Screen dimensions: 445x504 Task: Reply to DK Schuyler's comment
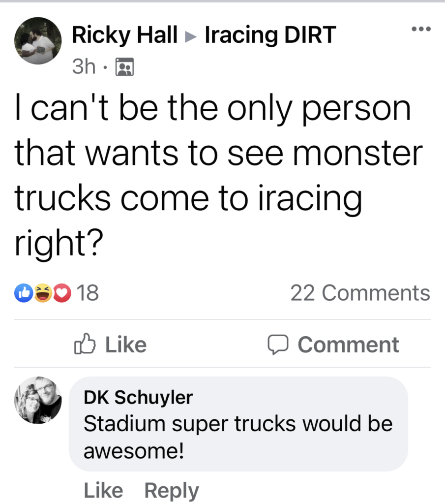coord(172,490)
